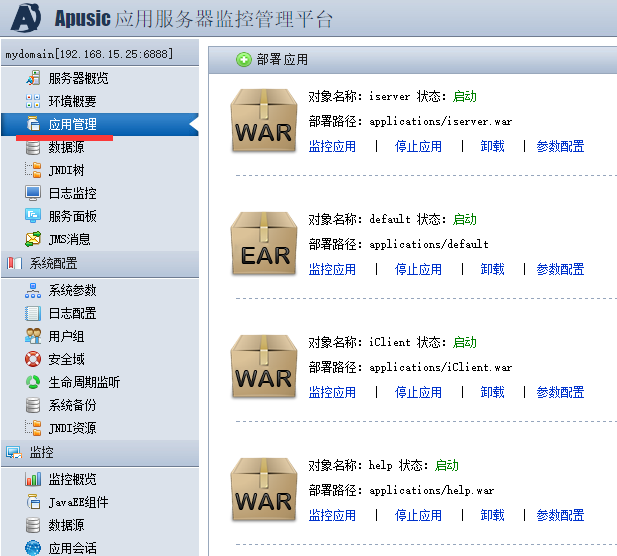Click the iserver WAR package icon
The width and height of the screenshot is (617, 556).
tap(264, 120)
